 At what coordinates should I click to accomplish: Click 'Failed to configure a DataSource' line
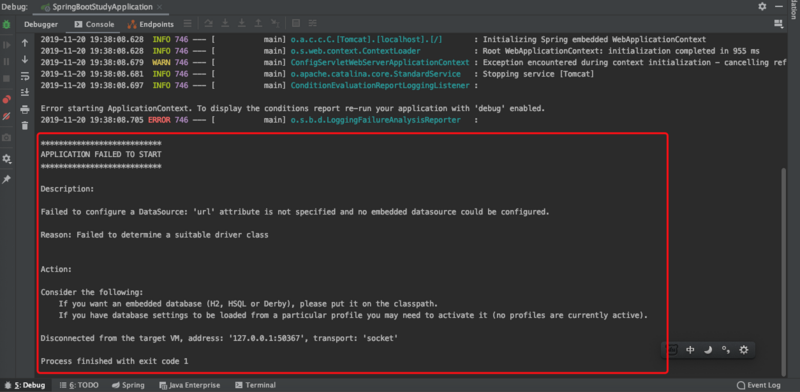[x=295, y=212]
